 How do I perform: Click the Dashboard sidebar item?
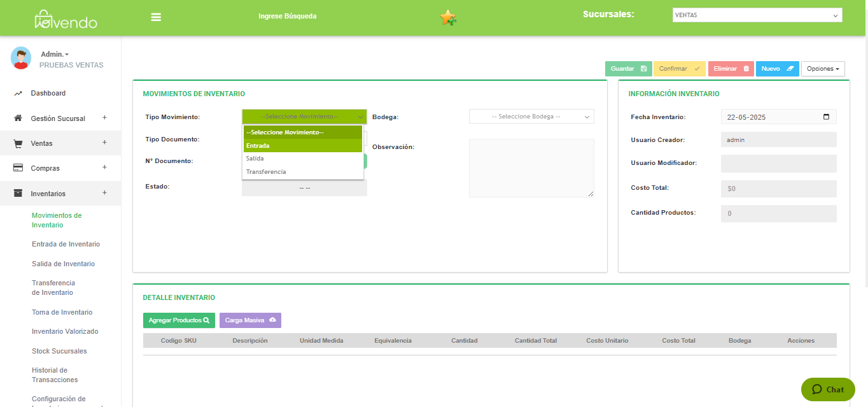point(48,93)
